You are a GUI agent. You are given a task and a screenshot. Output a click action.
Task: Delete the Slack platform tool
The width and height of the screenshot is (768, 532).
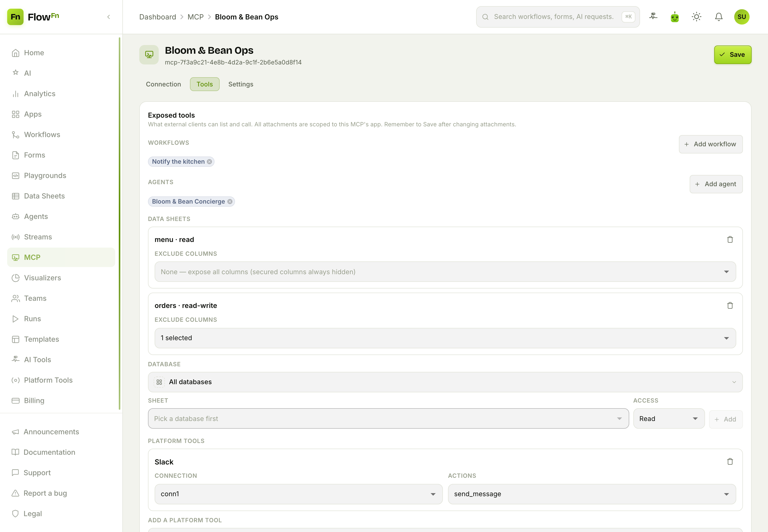click(x=730, y=461)
